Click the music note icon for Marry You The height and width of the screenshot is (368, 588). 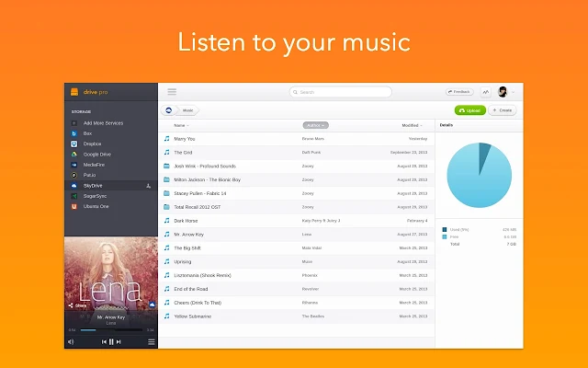point(167,139)
